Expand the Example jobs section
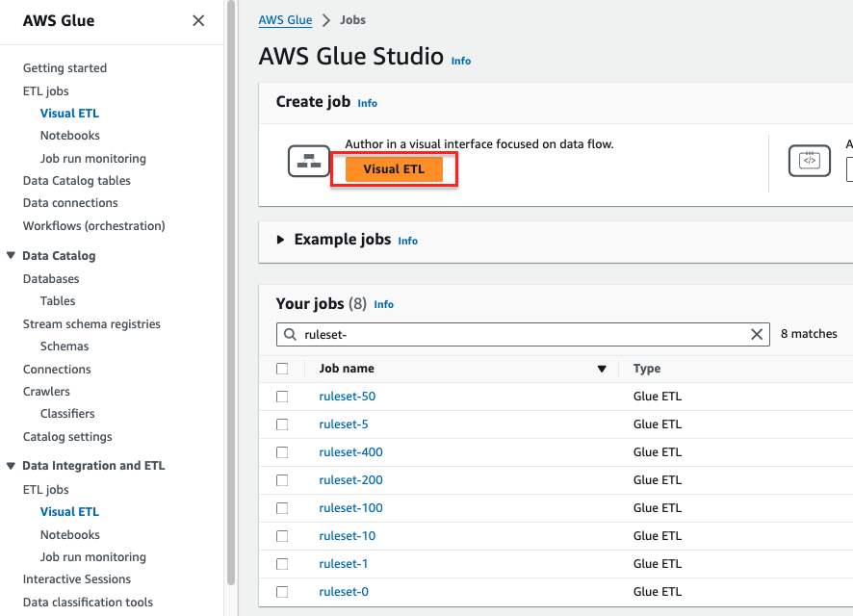853x616 pixels. 281,240
